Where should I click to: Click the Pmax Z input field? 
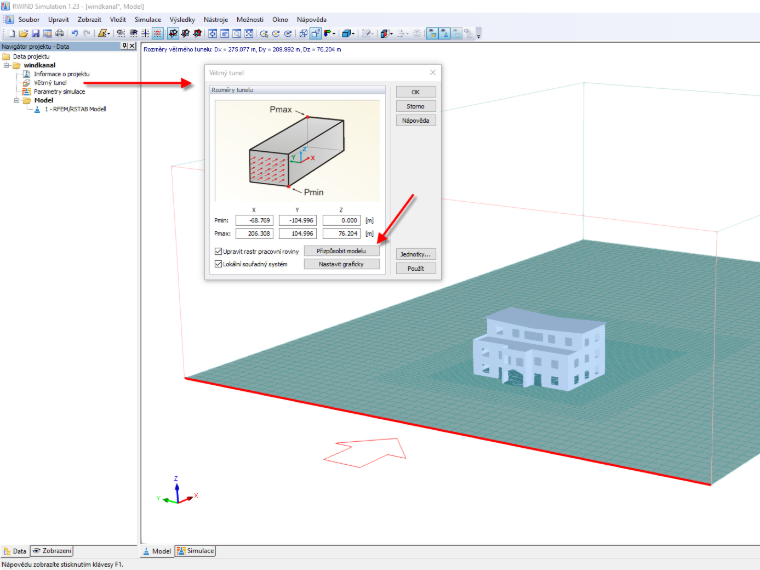point(341,234)
